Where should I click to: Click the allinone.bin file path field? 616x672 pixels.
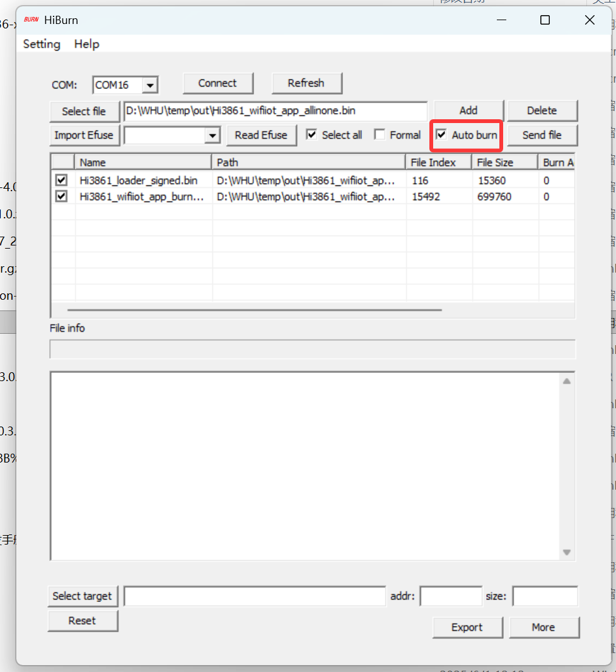275,111
